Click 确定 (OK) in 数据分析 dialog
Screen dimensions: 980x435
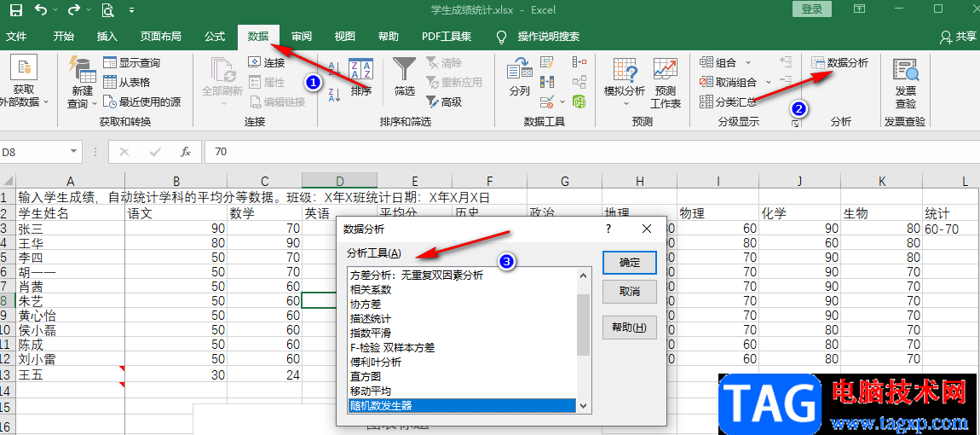coord(630,263)
